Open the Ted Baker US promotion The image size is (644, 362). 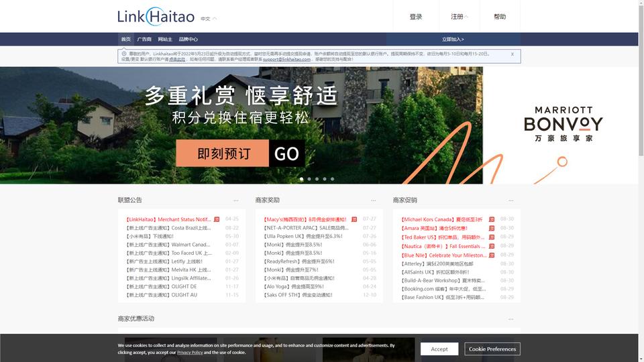pyautogui.click(x=443, y=237)
